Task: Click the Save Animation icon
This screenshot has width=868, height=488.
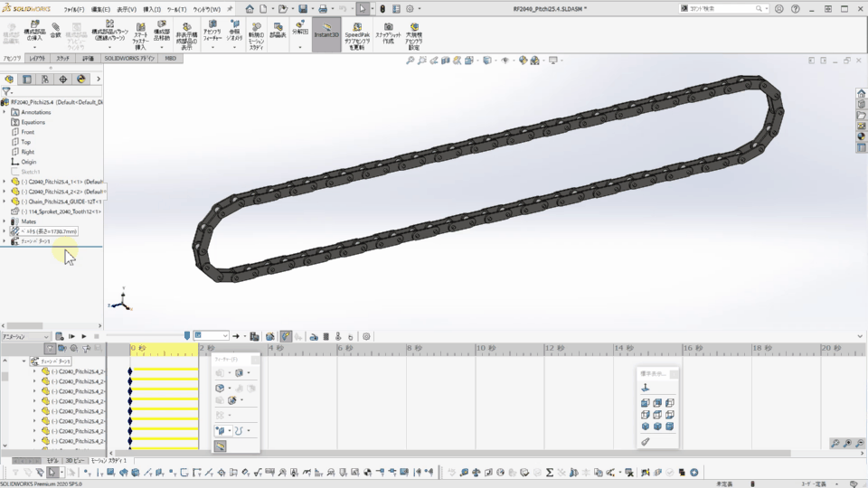Action: [x=255, y=336]
